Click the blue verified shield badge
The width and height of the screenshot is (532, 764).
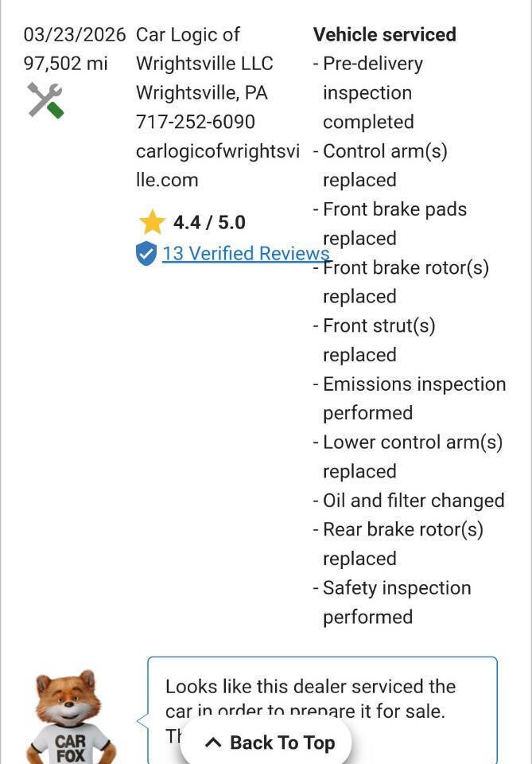tap(146, 254)
